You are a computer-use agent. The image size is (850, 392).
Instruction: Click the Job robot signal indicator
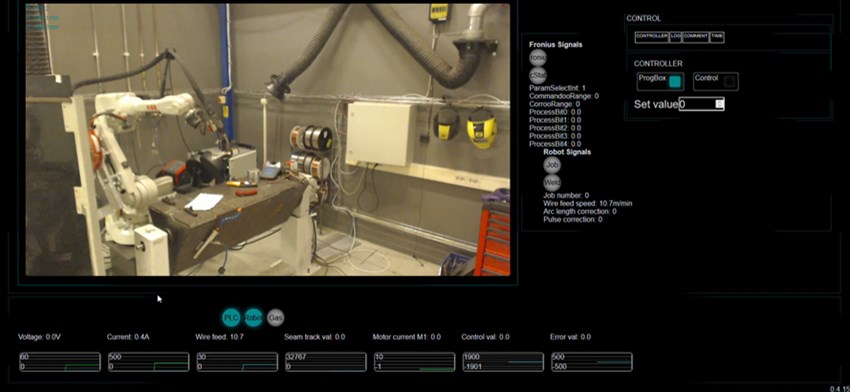click(x=552, y=165)
